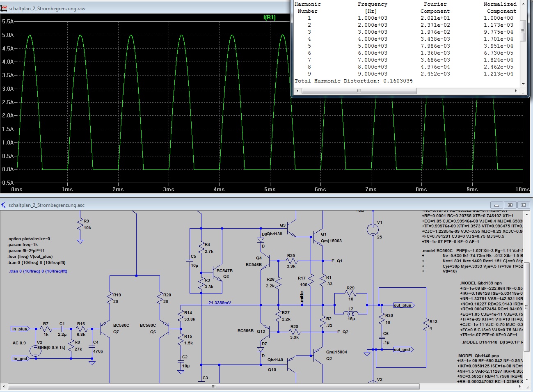Minimize the schematic window

[x=496, y=205]
